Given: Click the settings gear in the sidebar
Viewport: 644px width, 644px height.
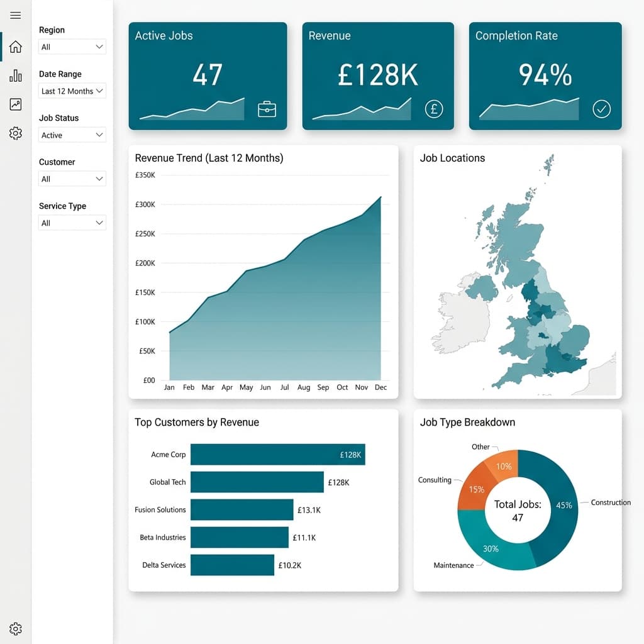Looking at the screenshot, I should click(x=15, y=133).
